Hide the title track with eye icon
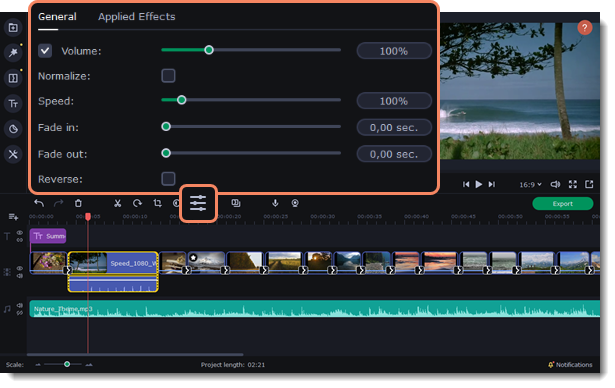This screenshot has height=388, width=615. point(20,233)
